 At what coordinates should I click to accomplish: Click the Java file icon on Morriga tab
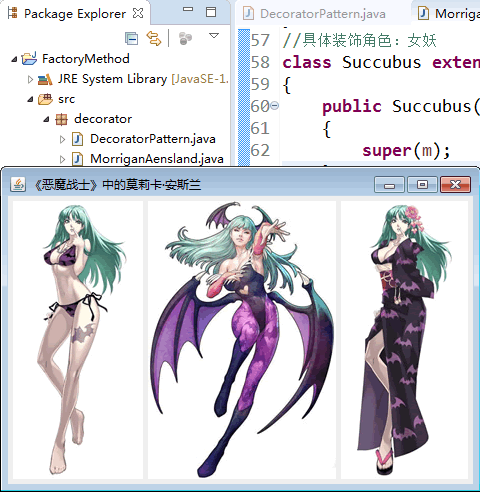coord(423,14)
